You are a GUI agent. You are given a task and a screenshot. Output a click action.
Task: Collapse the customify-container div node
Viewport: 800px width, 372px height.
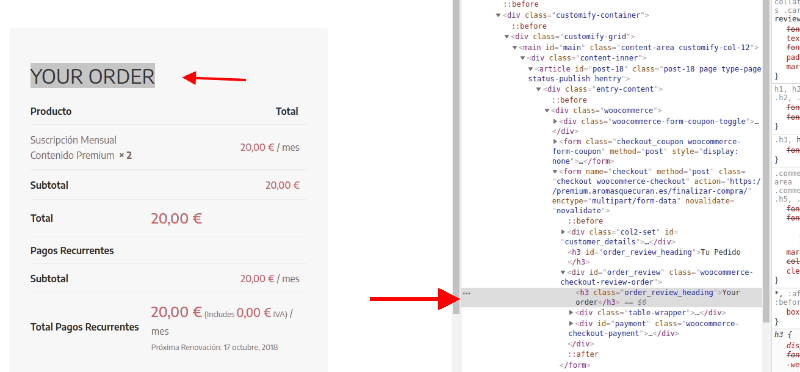(x=498, y=15)
